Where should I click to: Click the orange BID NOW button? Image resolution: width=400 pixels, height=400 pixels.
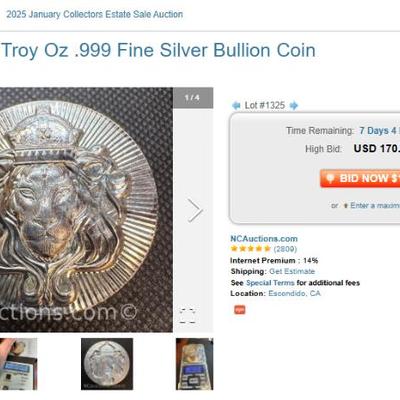360,178
